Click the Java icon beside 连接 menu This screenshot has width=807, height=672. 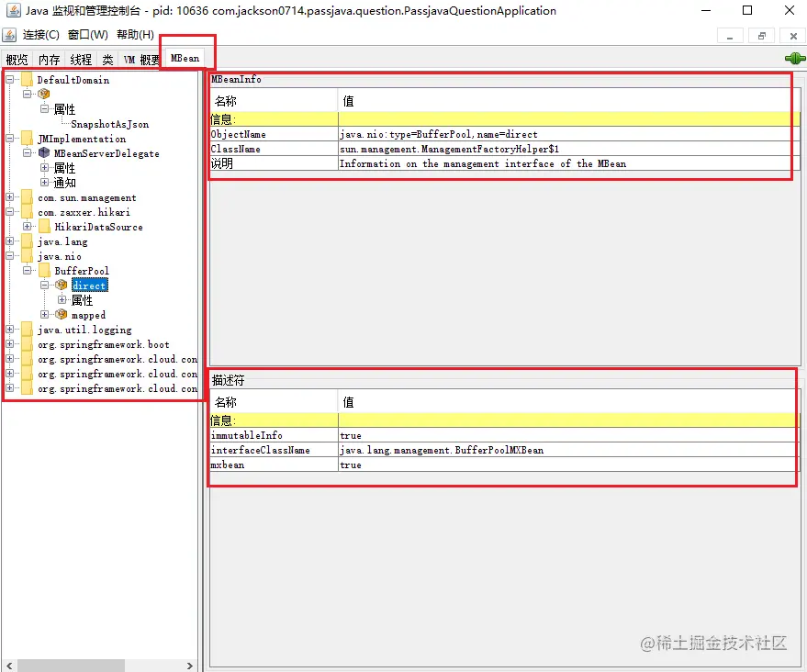pos(9,35)
